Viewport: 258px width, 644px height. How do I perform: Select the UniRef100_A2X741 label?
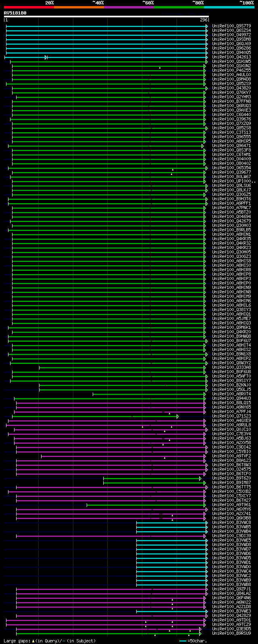pyautogui.click(x=231, y=514)
